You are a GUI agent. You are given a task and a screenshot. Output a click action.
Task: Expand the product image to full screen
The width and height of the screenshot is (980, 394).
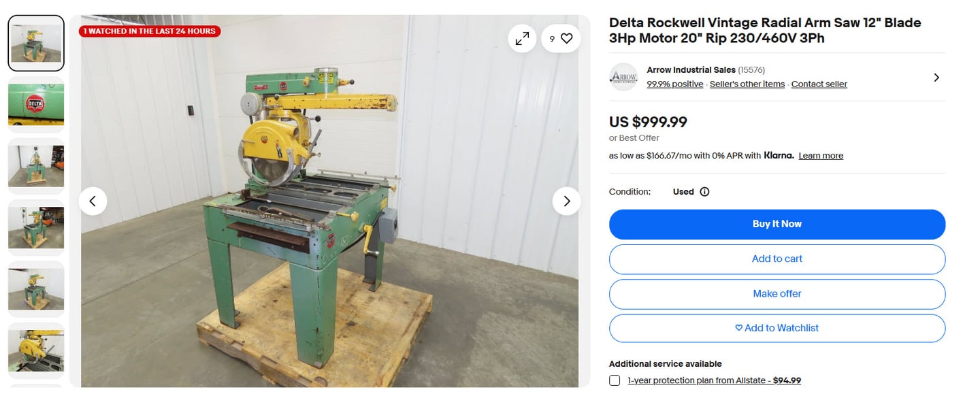[x=522, y=39]
